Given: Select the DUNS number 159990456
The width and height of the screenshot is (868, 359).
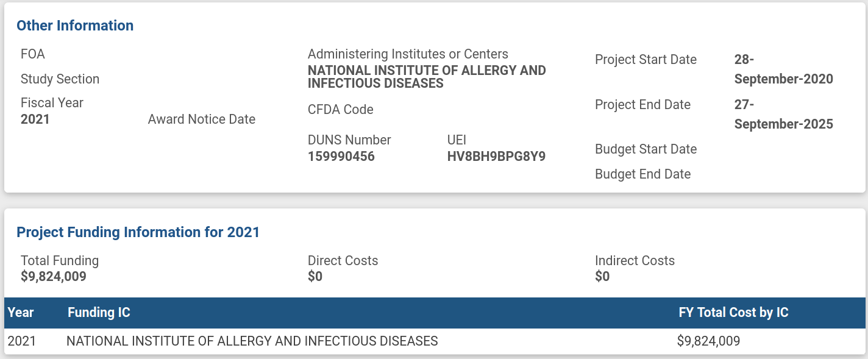Looking at the screenshot, I should (x=341, y=157).
